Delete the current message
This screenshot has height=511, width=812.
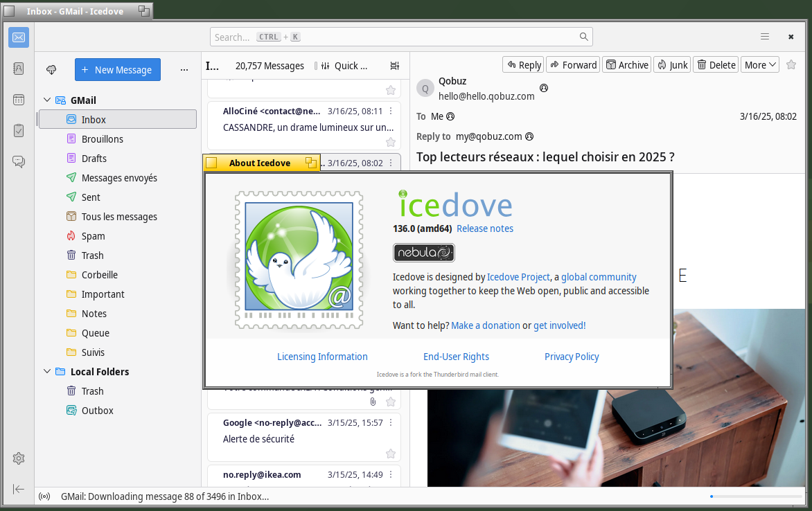[x=716, y=64]
